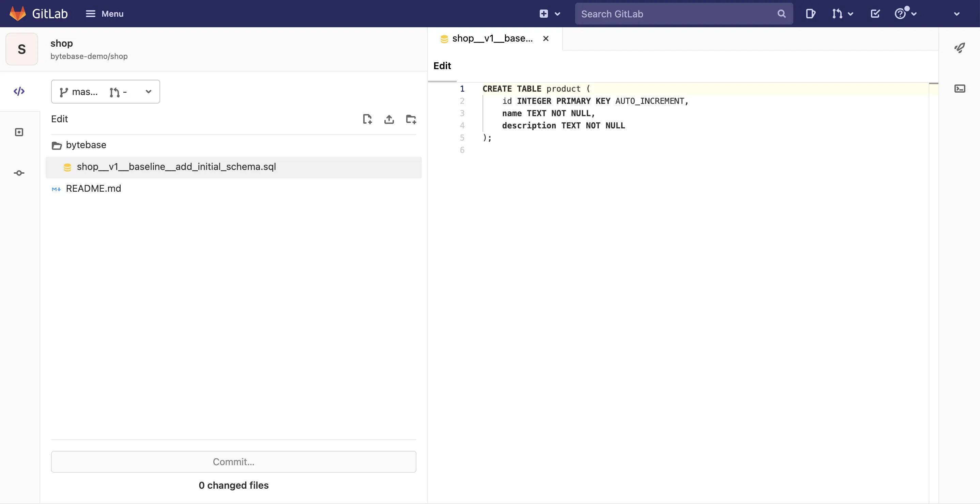Open the shop project title link
This screenshot has height=504, width=980.
tap(62, 43)
